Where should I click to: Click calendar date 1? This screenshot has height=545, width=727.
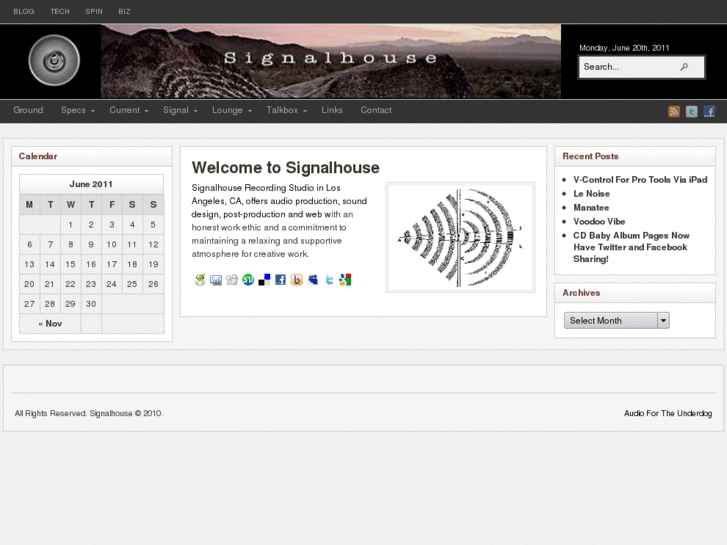point(70,224)
